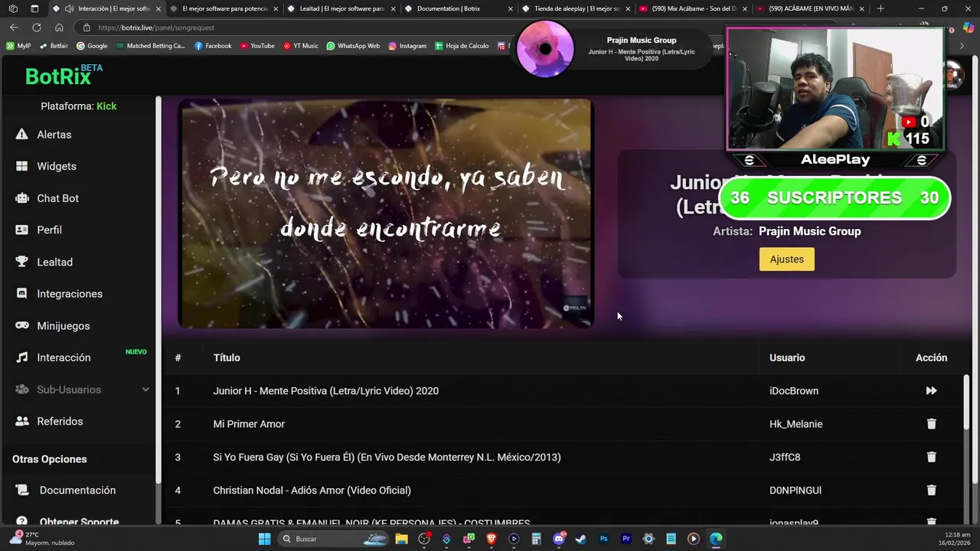Screen dimensions: 980x551
Task: Close the Interacción browser tab
Action: coord(158,8)
